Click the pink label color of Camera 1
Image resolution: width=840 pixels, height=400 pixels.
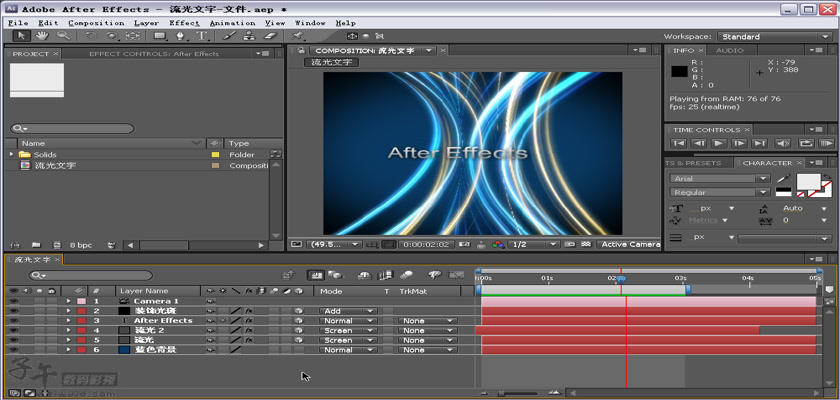coord(81,301)
